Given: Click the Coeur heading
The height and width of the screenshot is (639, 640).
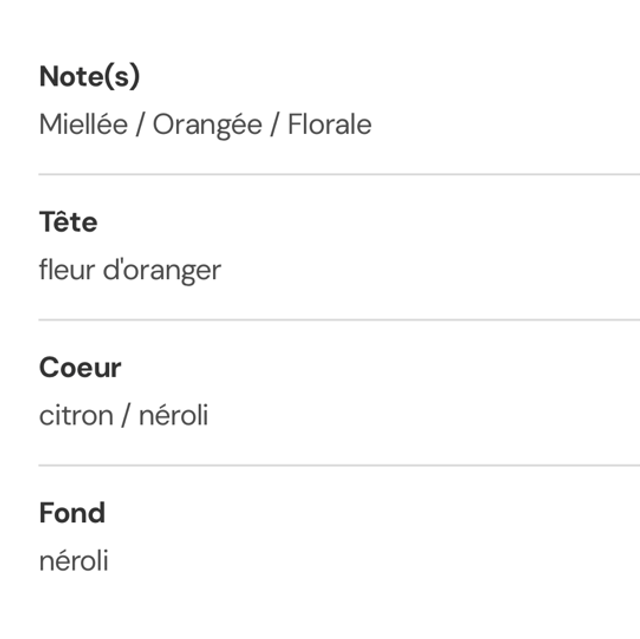Looking at the screenshot, I should (x=80, y=368).
